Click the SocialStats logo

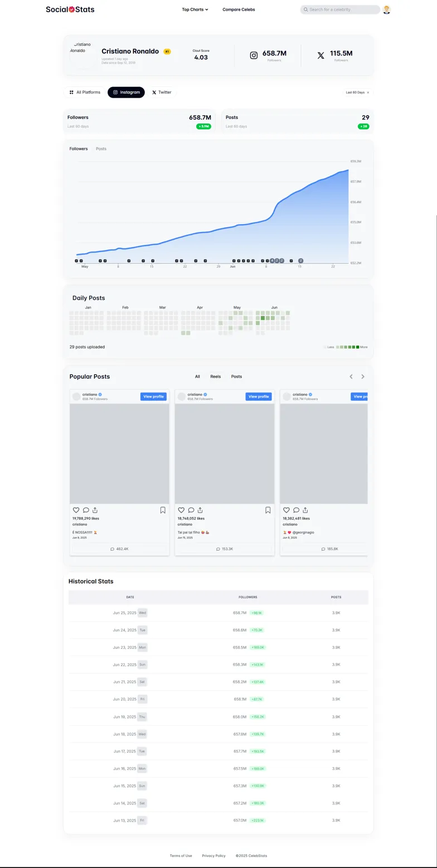[70, 9]
